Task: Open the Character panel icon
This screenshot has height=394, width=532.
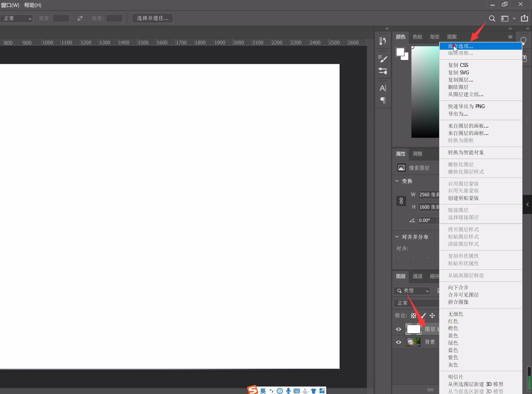Action: pos(383,88)
